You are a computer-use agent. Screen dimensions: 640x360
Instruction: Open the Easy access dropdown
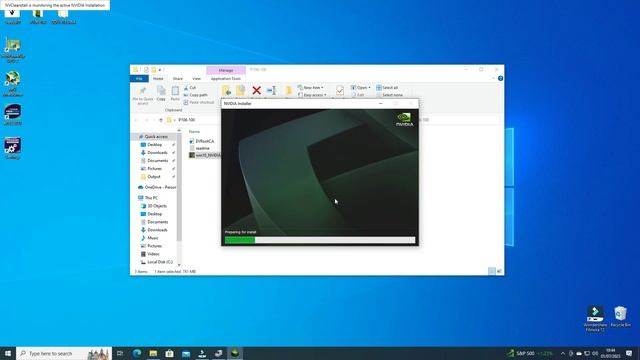pyautogui.click(x=312, y=95)
